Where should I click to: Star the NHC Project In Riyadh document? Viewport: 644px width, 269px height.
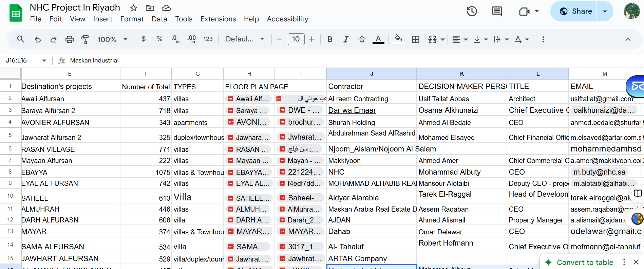(x=134, y=8)
